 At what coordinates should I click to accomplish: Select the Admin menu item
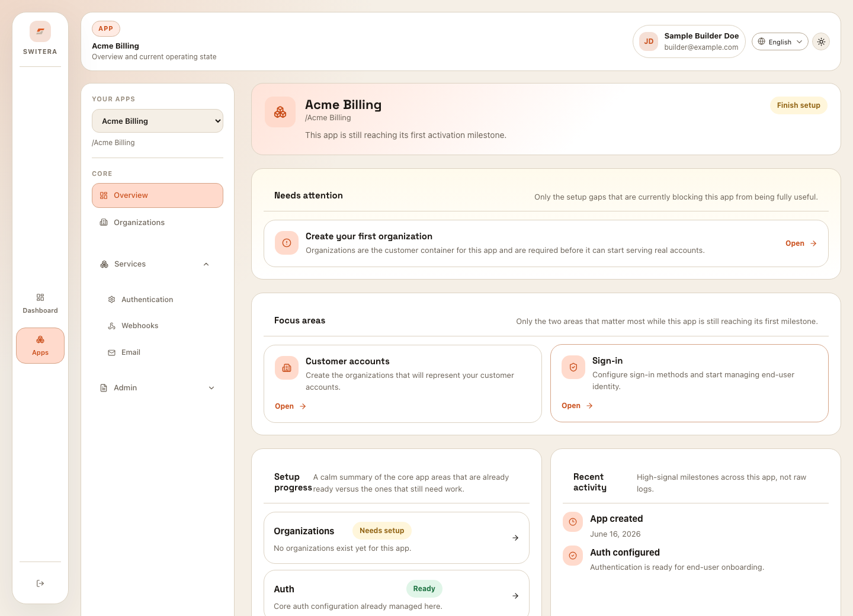158,388
